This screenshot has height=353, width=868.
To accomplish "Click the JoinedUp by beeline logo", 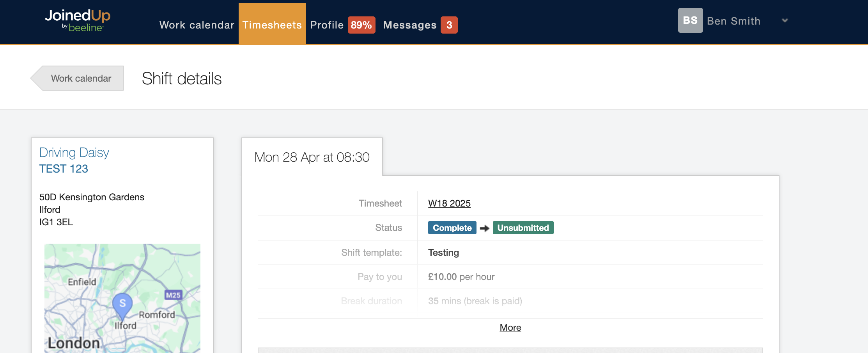I will 78,20.
